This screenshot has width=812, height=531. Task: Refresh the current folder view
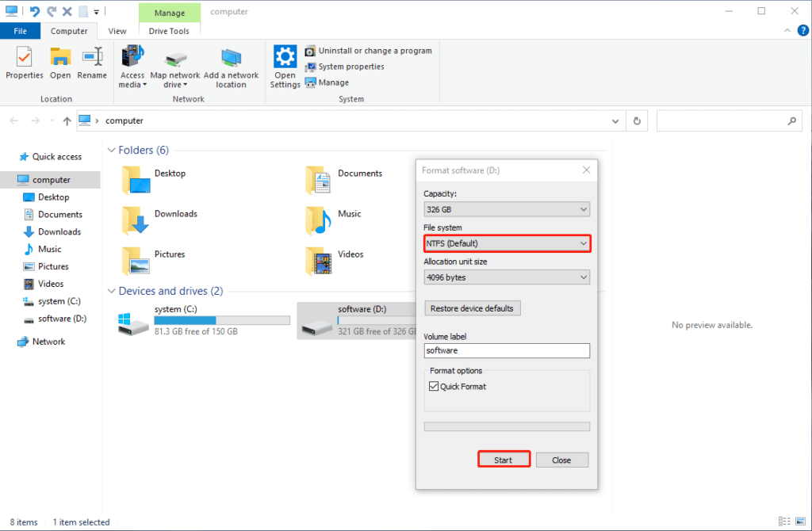click(x=637, y=121)
